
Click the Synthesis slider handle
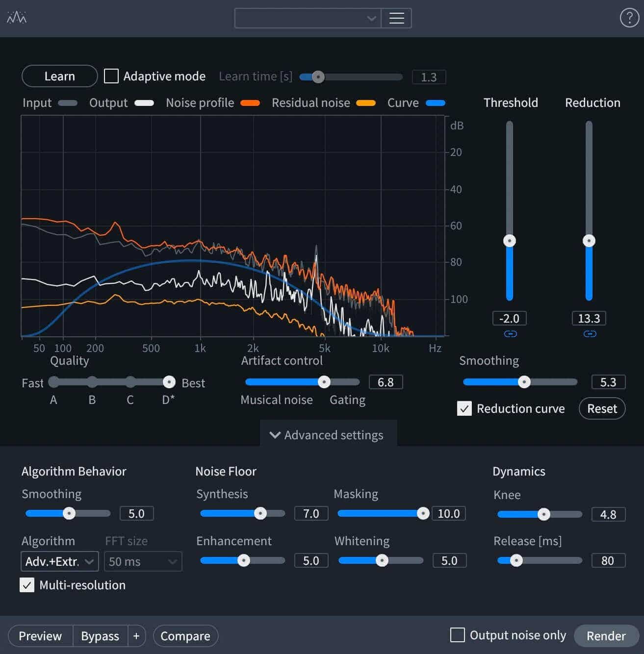click(260, 513)
